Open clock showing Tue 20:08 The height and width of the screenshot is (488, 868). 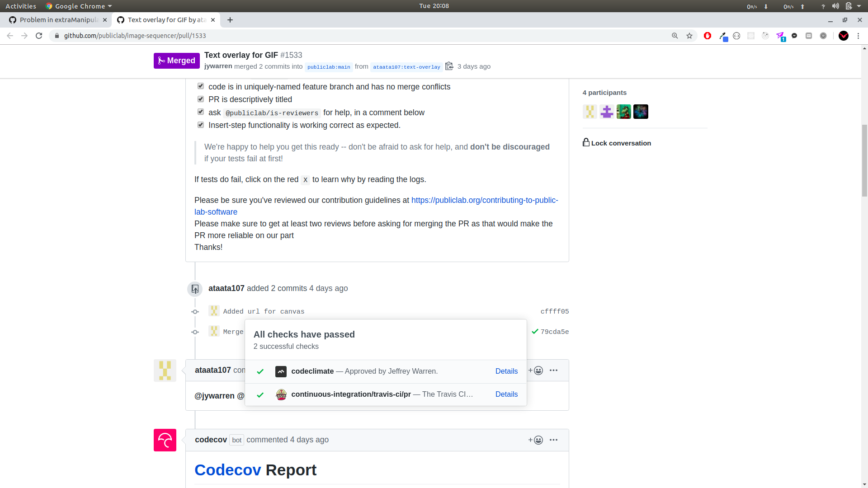[x=434, y=6]
